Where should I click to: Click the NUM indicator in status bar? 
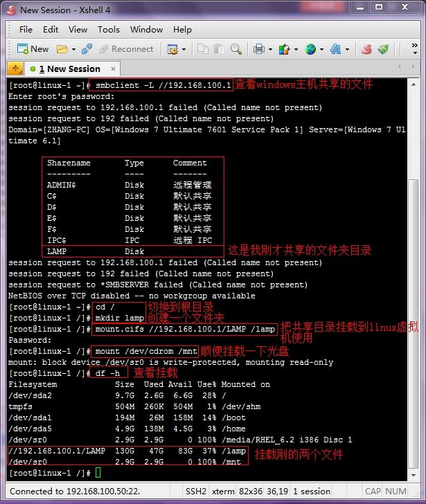coord(396,491)
